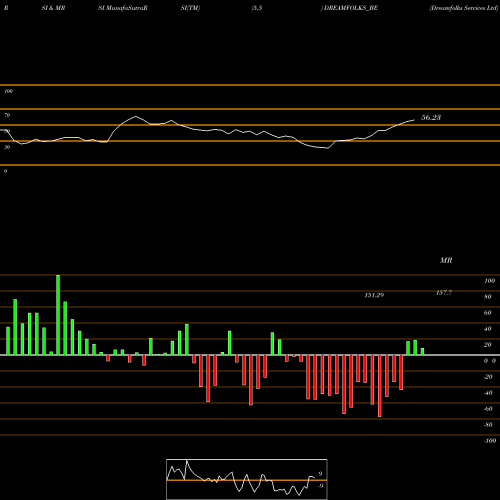Click the 151.29 value label
500x500 pixels.
[x=374, y=295]
